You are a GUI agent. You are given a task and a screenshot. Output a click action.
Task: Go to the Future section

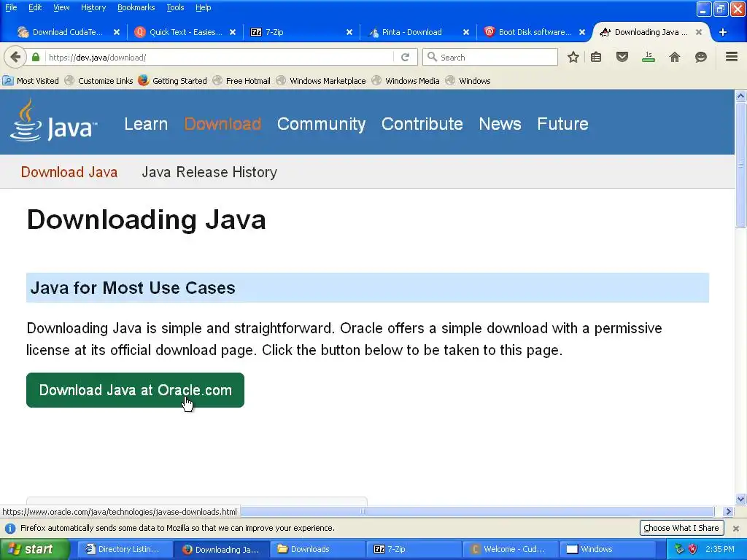[562, 124]
